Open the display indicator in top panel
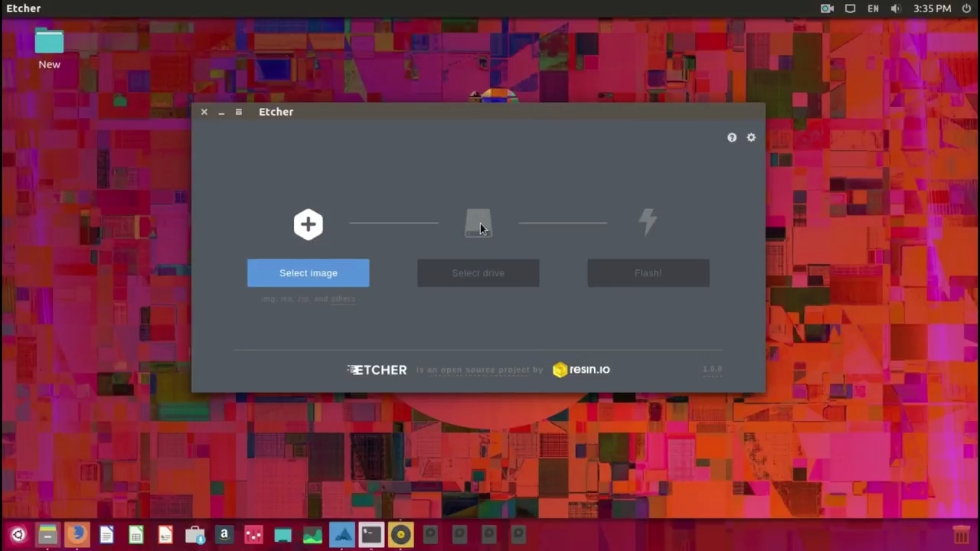 [x=851, y=8]
